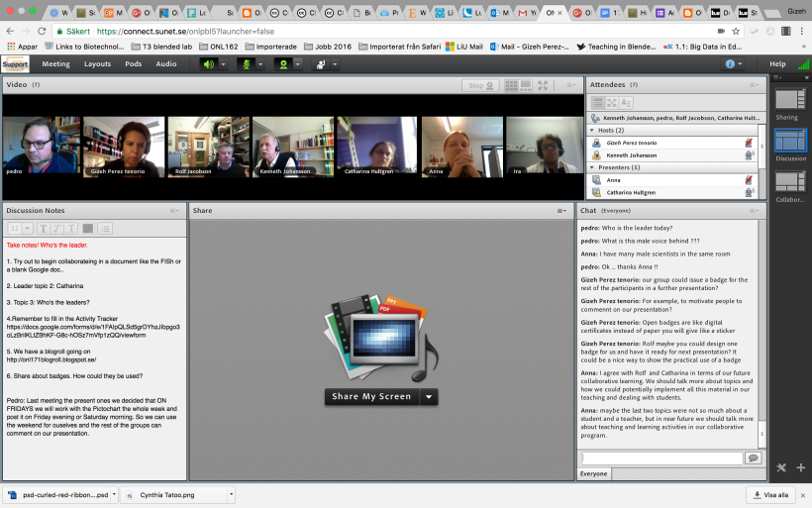Open the Chat pod options menu
812x508 pixels.
(x=754, y=211)
